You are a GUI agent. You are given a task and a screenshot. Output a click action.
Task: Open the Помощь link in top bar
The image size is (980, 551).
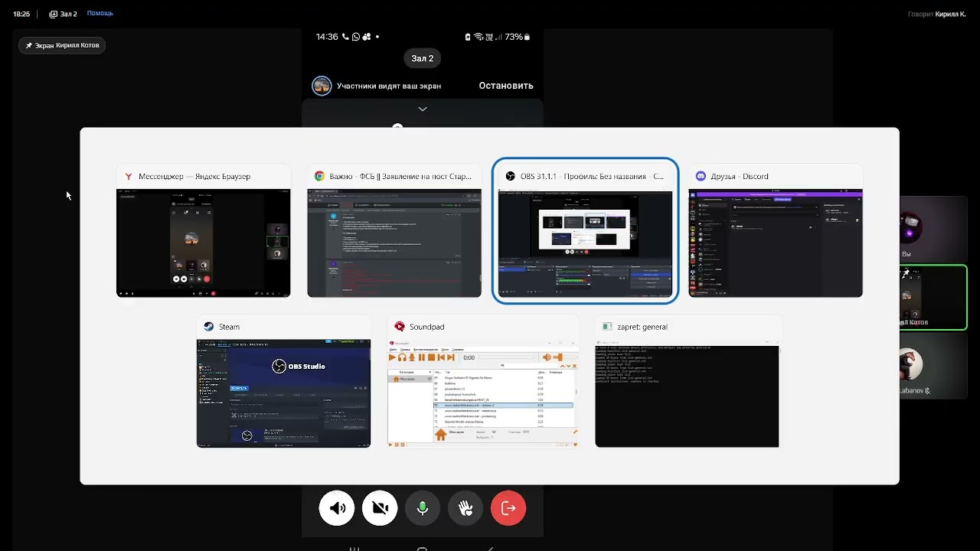coord(100,14)
